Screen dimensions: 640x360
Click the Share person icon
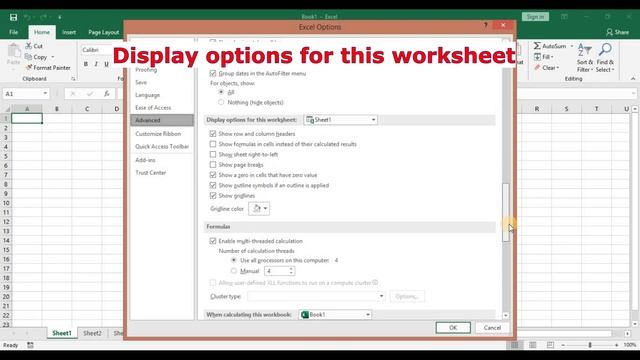click(x=609, y=32)
